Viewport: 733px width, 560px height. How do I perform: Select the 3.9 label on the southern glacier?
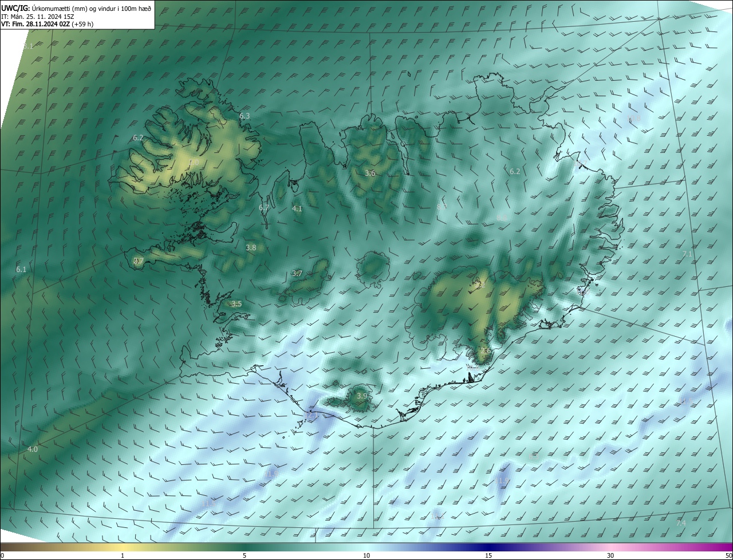point(362,396)
